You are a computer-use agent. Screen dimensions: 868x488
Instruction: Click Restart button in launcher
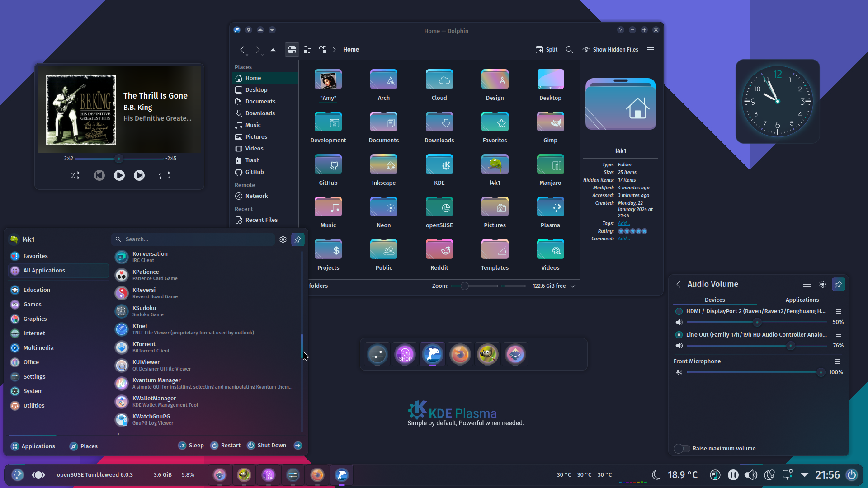pyautogui.click(x=226, y=446)
